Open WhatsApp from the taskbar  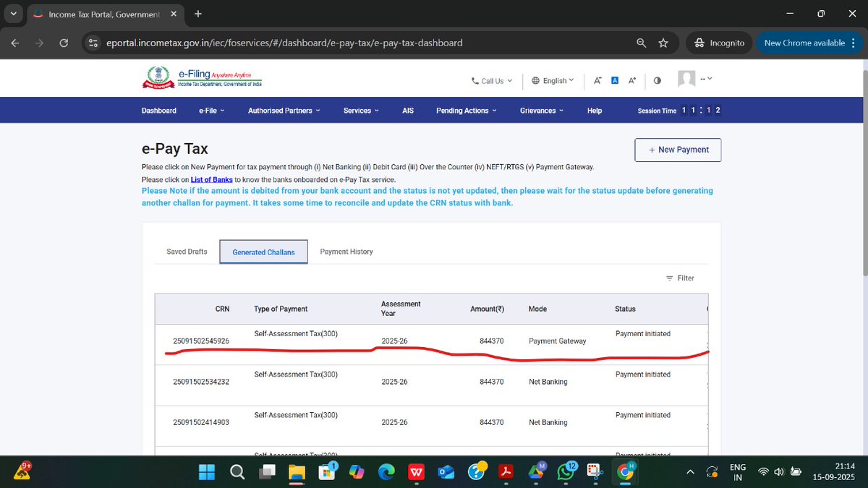(566, 472)
